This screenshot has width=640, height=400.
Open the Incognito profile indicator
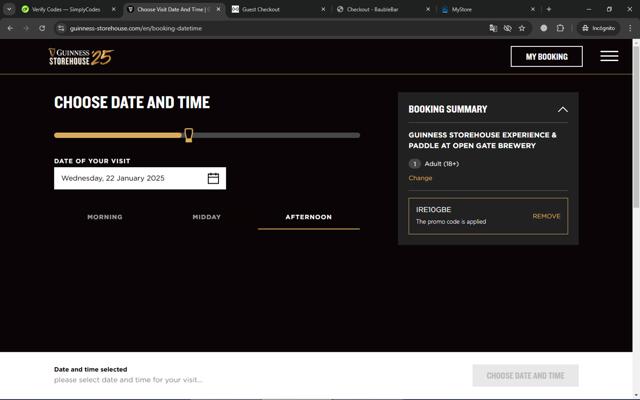(x=598, y=28)
